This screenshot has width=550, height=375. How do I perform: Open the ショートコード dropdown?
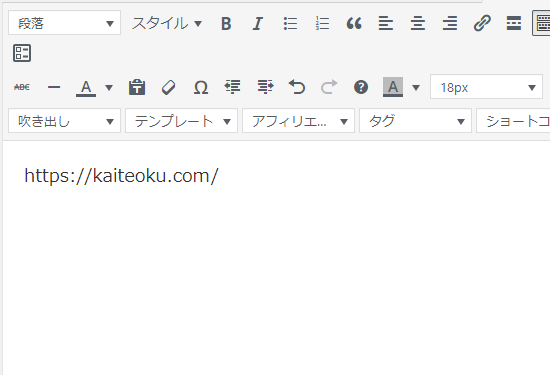point(513,121)
